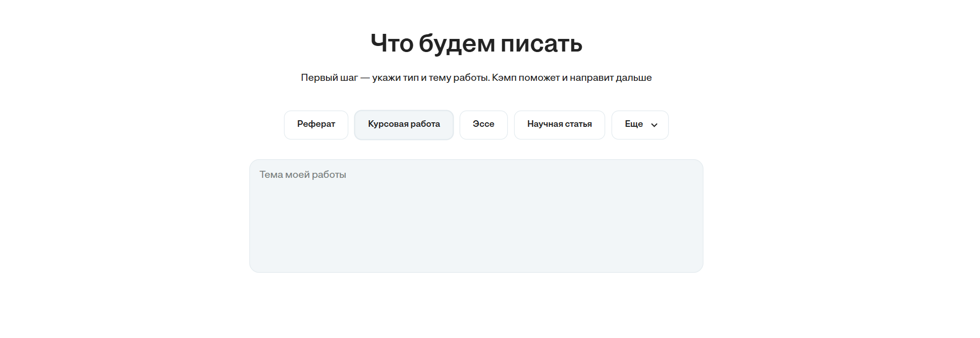This screenshot has height=338, width=980.
Task: Click the empty area inside the topic box
Action: 476,232
